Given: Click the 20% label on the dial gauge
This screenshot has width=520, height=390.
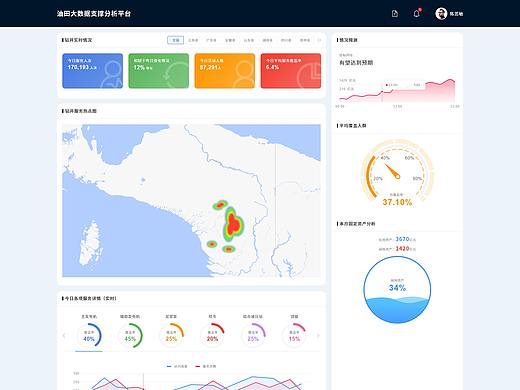Looking at the screenshot, I should (378, 179).
